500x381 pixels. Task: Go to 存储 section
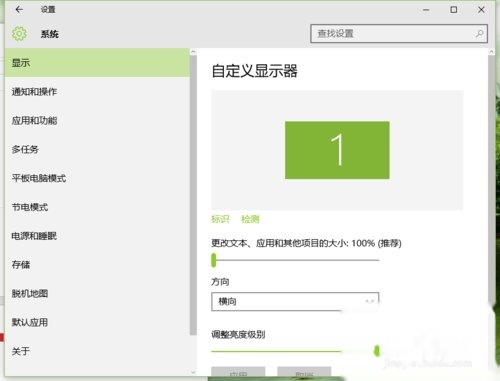click(x=97, y=265)
